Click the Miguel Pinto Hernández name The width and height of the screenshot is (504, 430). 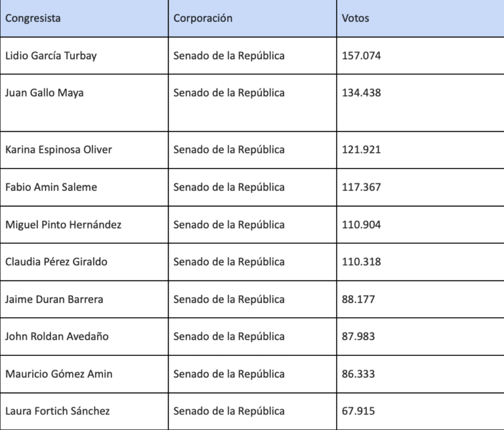tap(63, 224)
